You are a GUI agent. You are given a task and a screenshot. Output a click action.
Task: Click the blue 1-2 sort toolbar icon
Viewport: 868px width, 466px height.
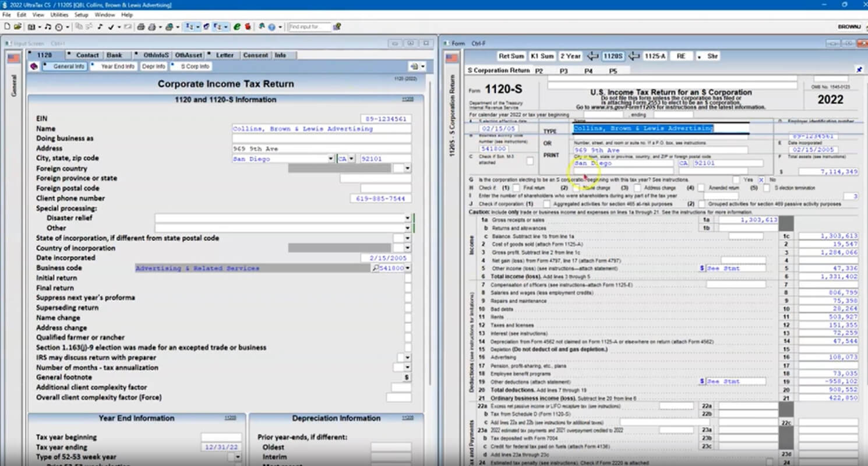pos(189,27)
